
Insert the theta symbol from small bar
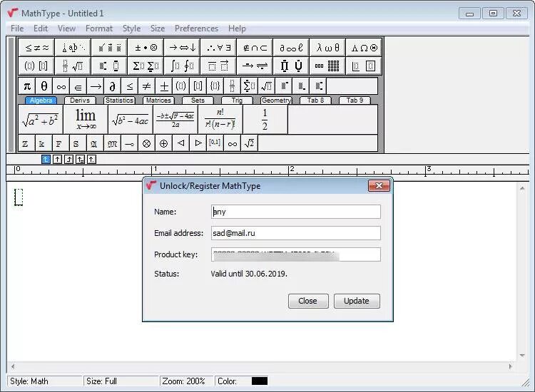pyautogui.click(x=44, y=86)
